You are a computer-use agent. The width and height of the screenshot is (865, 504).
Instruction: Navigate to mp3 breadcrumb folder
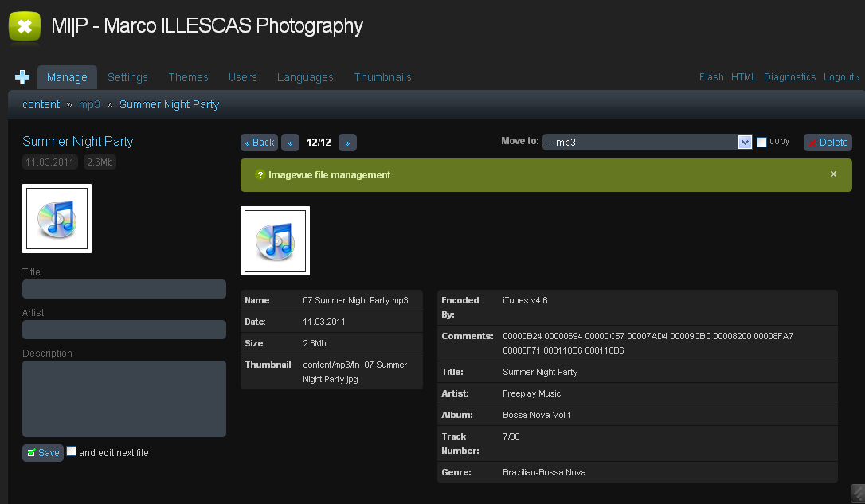coord(89,104)
